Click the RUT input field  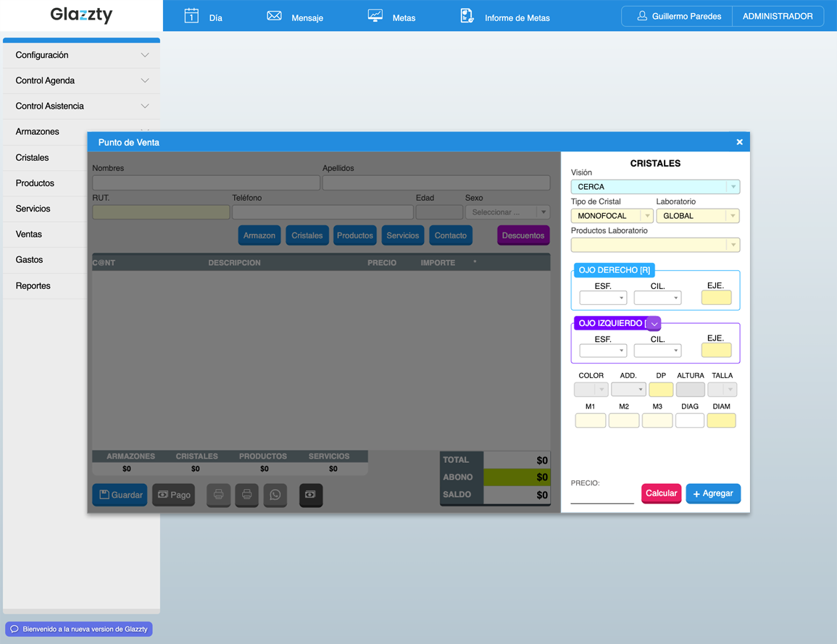[160, 212]
